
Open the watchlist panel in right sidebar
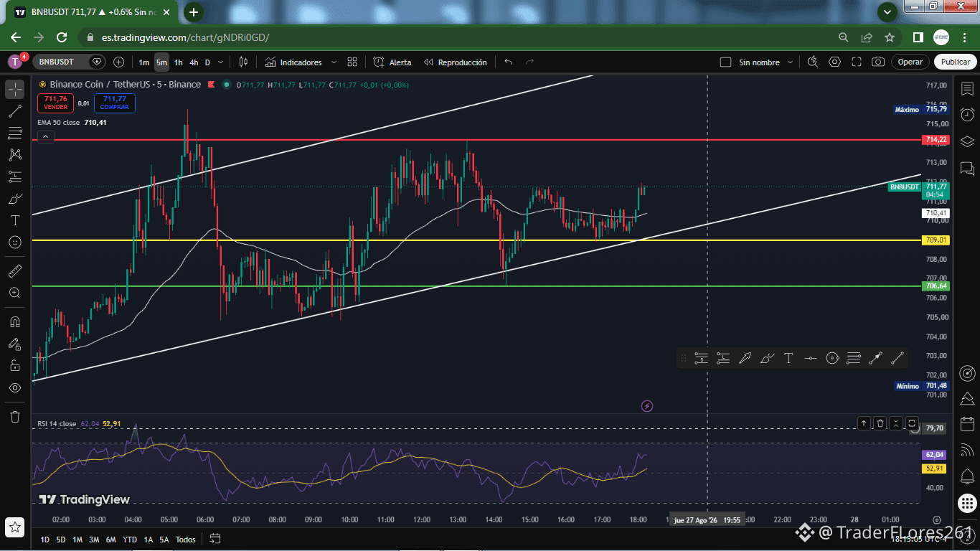click(967, 89)
